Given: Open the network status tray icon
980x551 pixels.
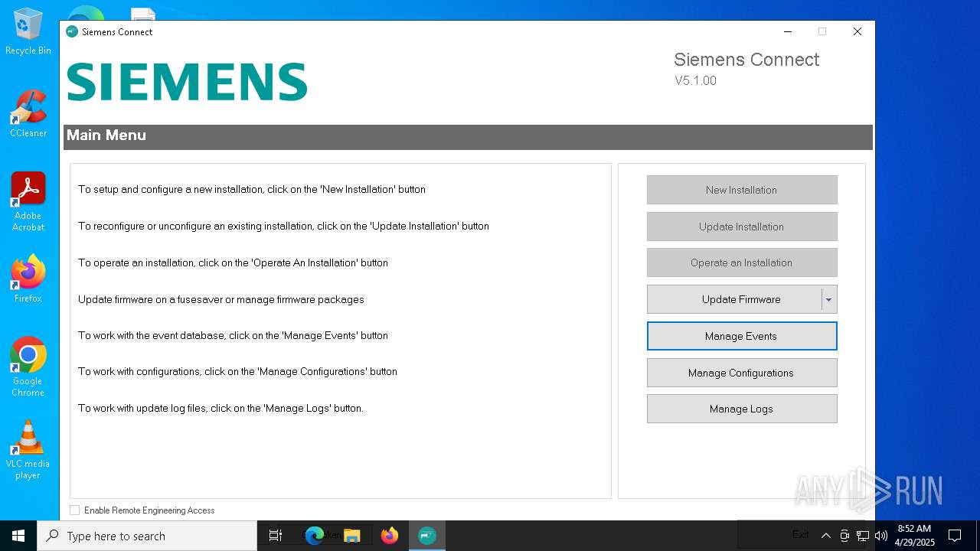Looking at the screenshot, I should pos(863,536).
